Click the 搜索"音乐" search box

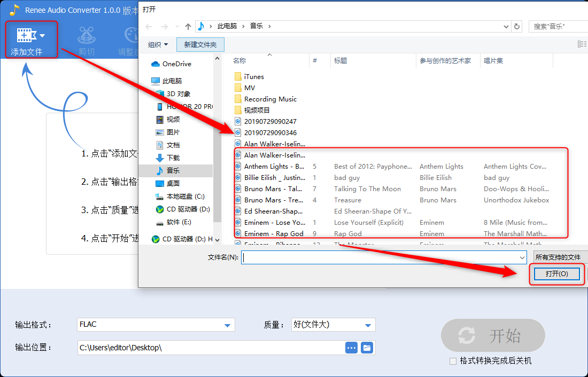558,26
